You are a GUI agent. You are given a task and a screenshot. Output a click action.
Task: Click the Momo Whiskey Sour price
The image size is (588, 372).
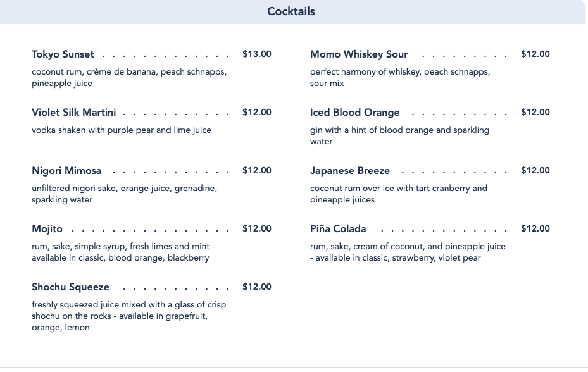point(535,54)
